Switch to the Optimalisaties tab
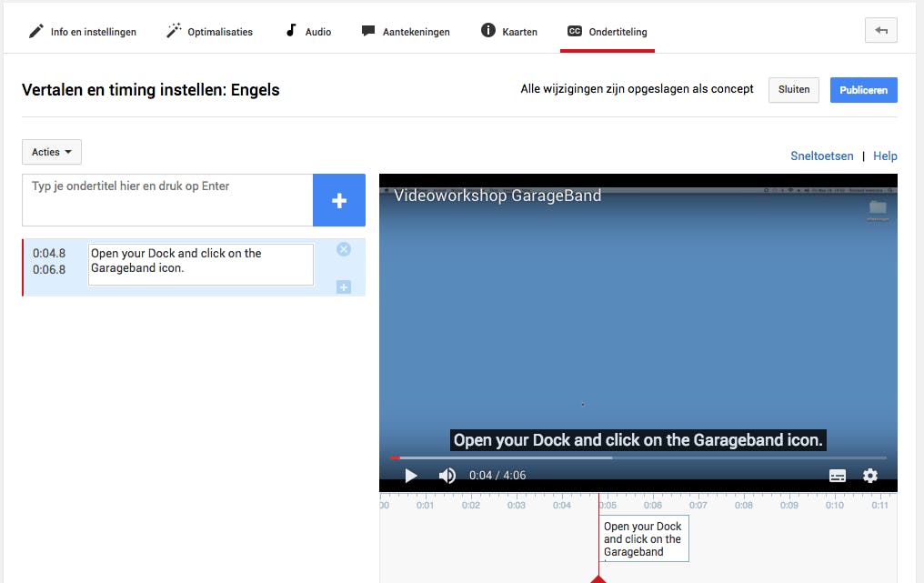The image size is (924, 583). [210, 32]
